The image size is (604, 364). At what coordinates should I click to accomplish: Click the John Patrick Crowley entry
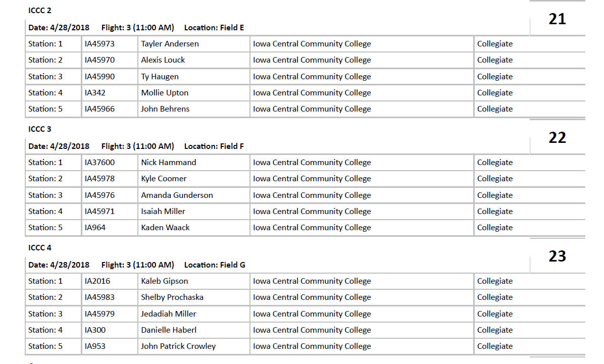[178, 346]
